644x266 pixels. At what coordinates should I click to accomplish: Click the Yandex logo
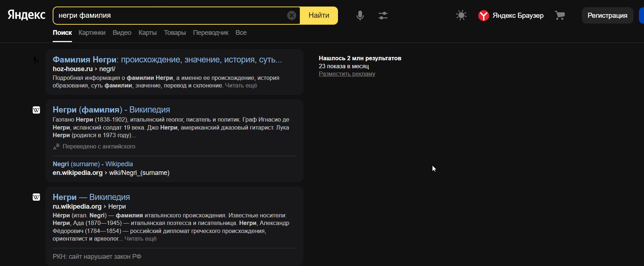27,15
